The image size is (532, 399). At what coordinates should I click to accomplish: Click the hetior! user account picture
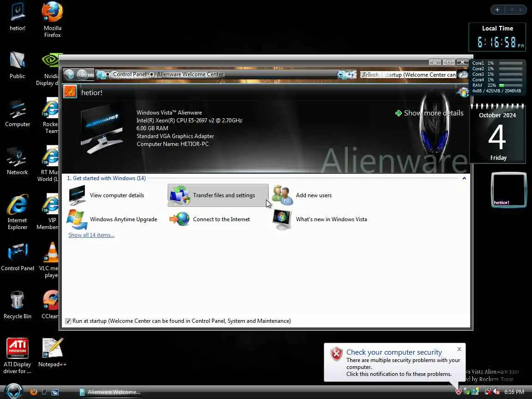pyautogui.click(x=70, y=91)
